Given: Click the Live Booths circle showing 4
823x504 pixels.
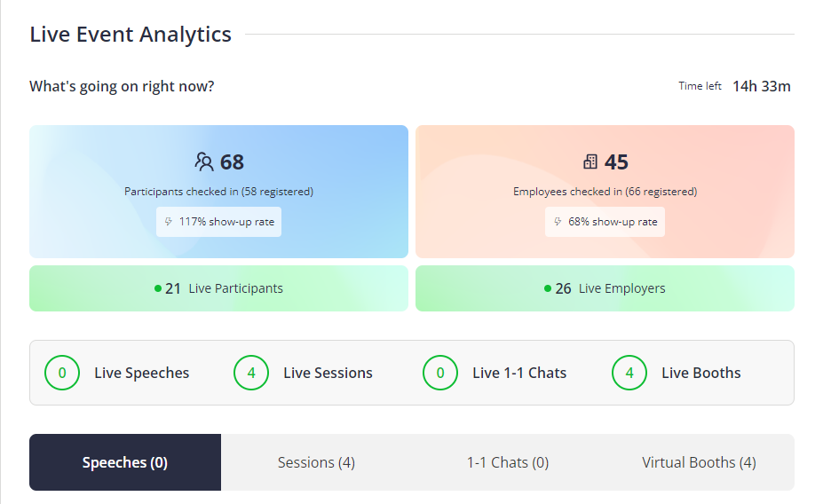Looking at the screenshot, I should pyautogui.click(x=629, y=373).
